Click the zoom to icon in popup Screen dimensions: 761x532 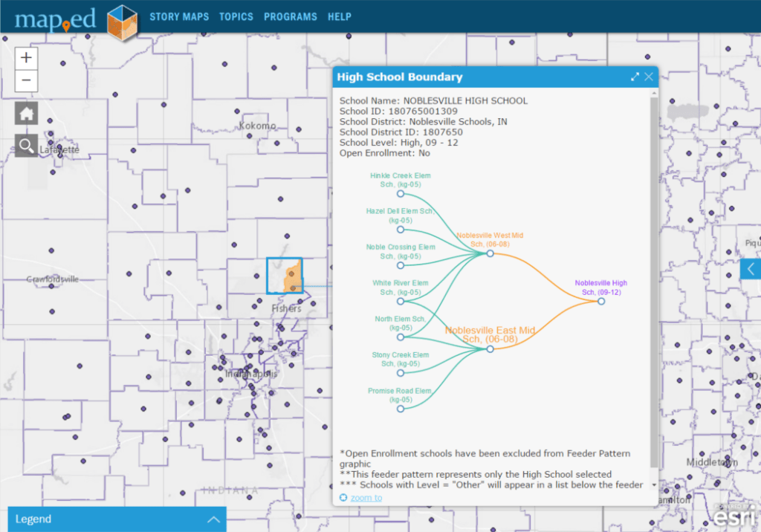(x=343, y=498)
